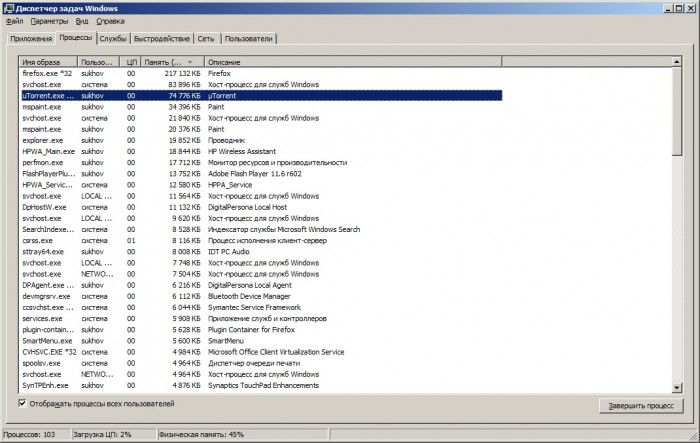Click the Память column header sort arrow

coord(190,62)
